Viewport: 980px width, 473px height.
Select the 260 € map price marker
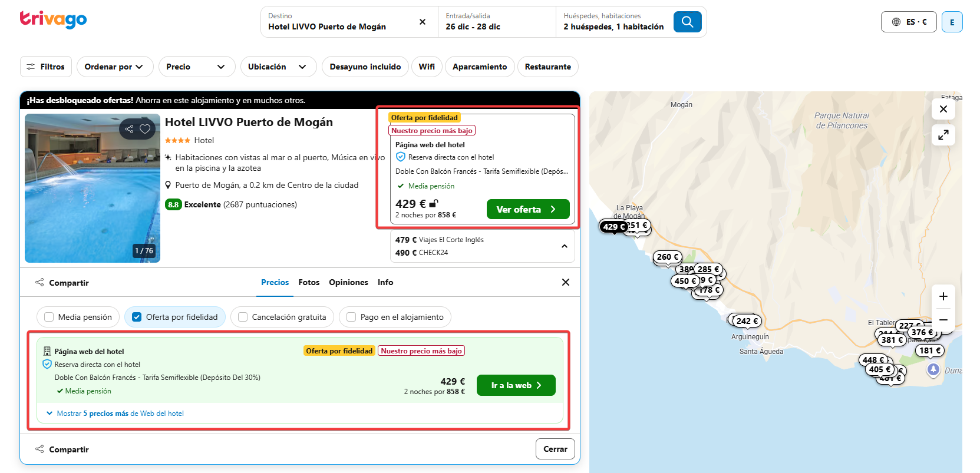[668, 257]
